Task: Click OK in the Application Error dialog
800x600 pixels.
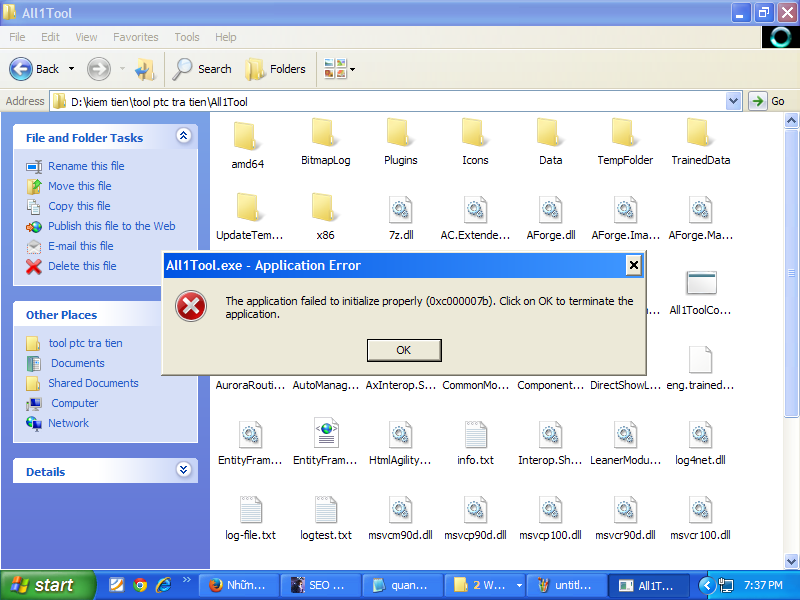Action: [403, 350]
